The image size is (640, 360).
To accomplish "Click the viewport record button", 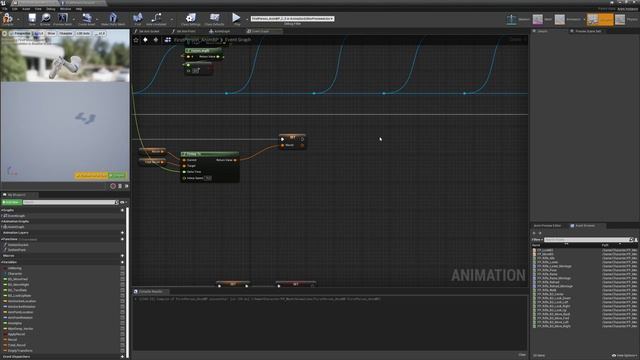I will pos(113,186).
